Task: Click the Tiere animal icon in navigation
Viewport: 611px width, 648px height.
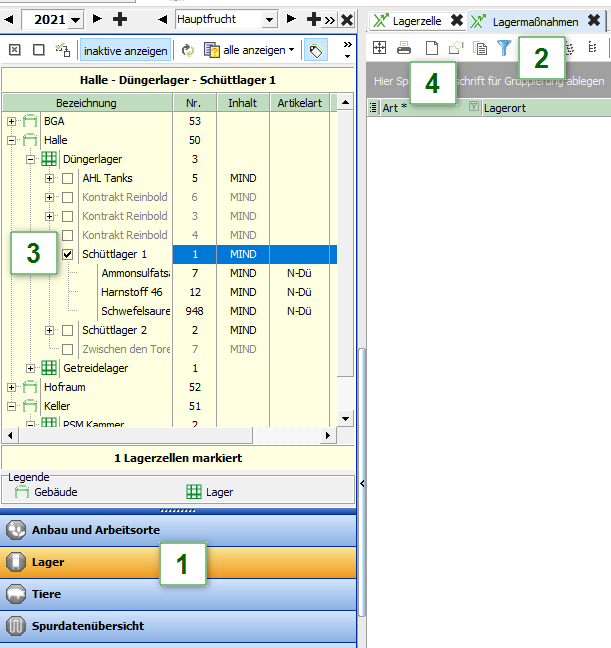Action: 15,594
